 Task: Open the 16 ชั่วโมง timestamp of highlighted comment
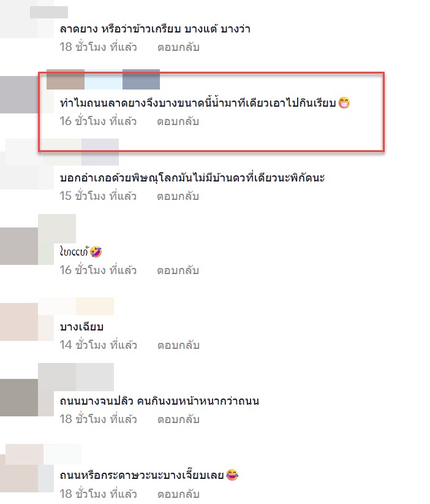click(x=98, y=121)
